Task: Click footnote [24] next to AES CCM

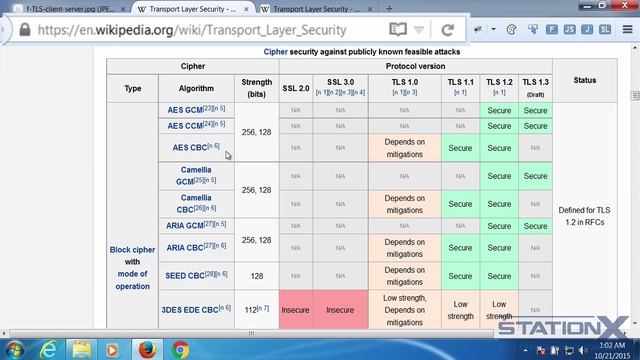Action: point(208,124)
